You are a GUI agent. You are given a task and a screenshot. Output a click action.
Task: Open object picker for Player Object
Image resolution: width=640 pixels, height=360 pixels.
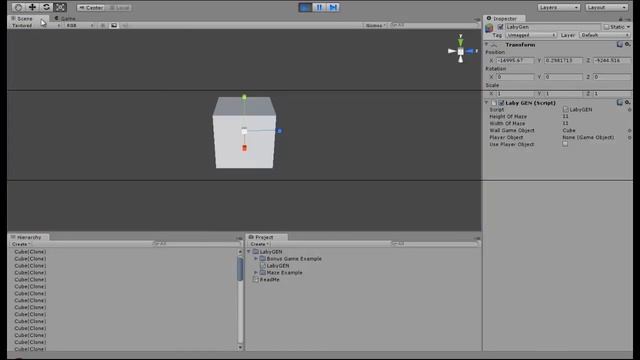pos(629,138)
